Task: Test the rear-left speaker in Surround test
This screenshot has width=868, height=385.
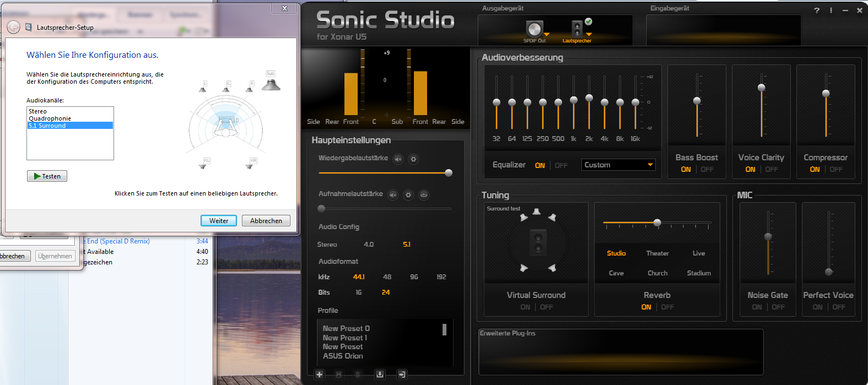Action: (524, 268)
